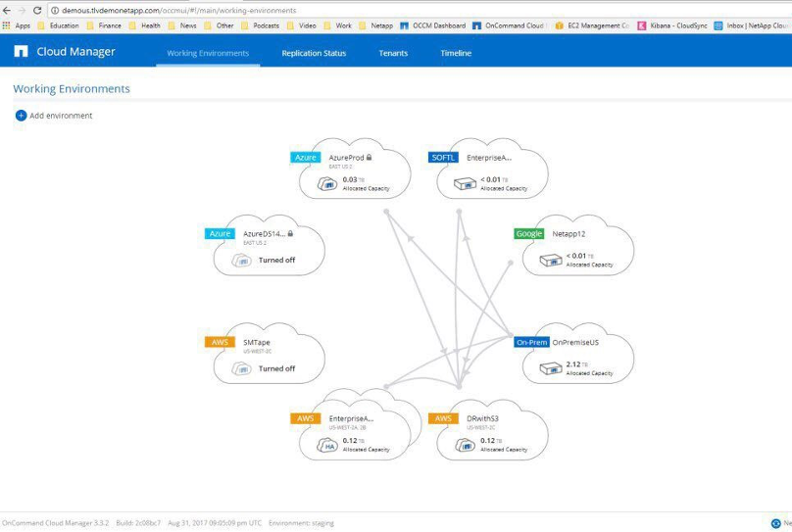Select the AzureProd cloud storage icon
Viewport: 792px width, 532px height.
point(327,183)
